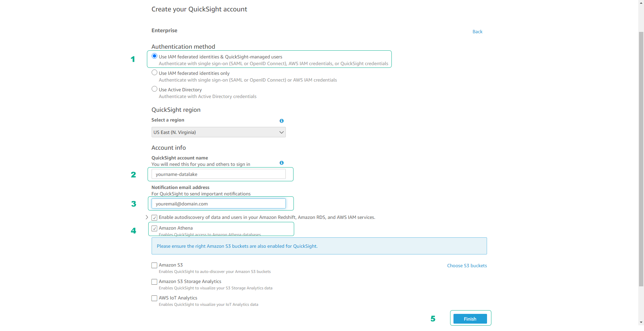Select Use IAM federated identities only
The width and height of the screenshot is (644, 331).
(154, 73)
